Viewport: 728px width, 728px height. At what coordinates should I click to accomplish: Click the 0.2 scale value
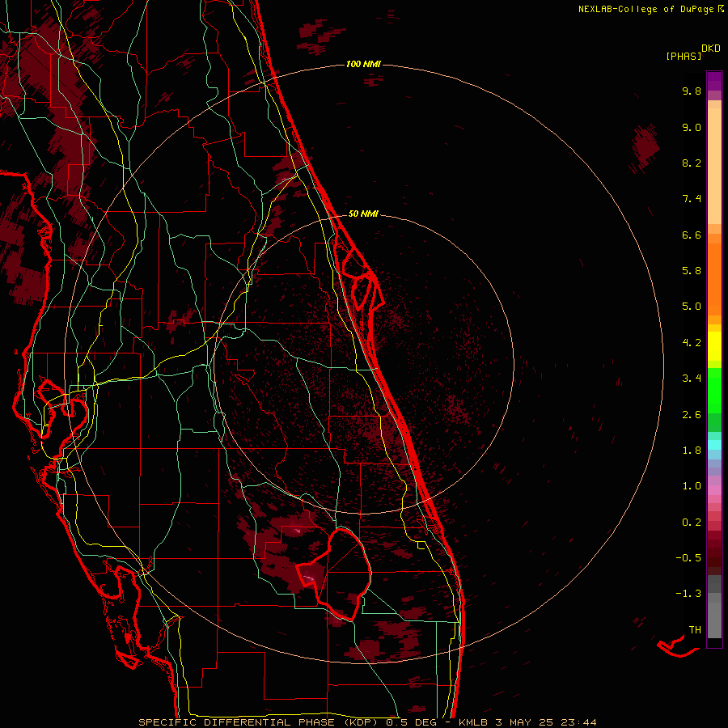pos(692,523)
